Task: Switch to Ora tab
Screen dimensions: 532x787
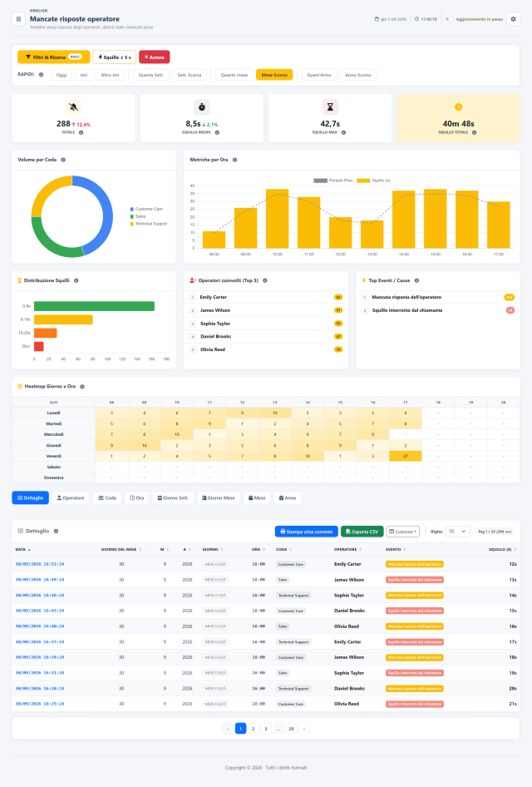Action: (x=137, y=497)
